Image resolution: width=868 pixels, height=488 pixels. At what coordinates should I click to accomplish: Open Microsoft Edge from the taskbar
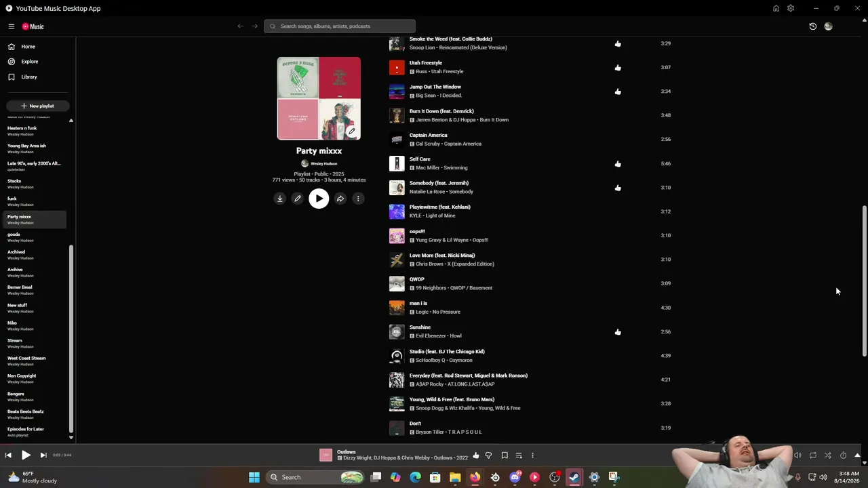click(415, 477)
